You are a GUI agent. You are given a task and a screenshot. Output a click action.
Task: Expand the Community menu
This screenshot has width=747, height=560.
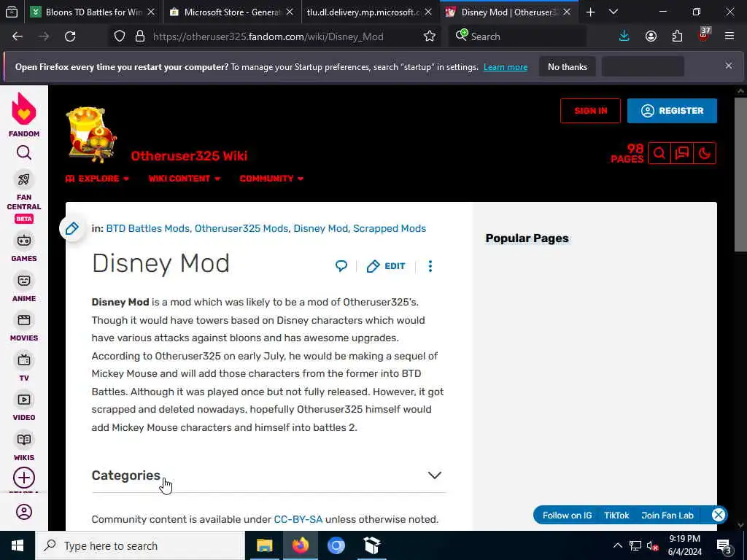(271, 179)
